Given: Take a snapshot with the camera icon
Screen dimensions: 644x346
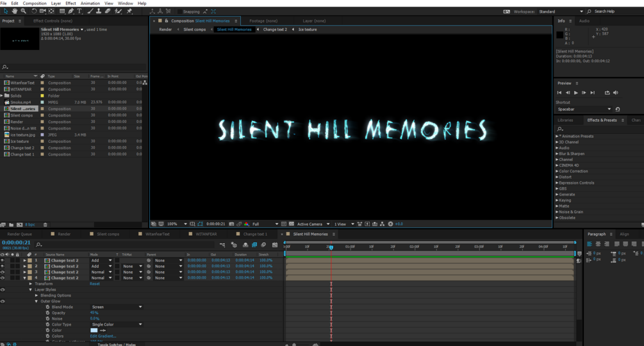Looking at the screenshot, I should coord(231,224).
